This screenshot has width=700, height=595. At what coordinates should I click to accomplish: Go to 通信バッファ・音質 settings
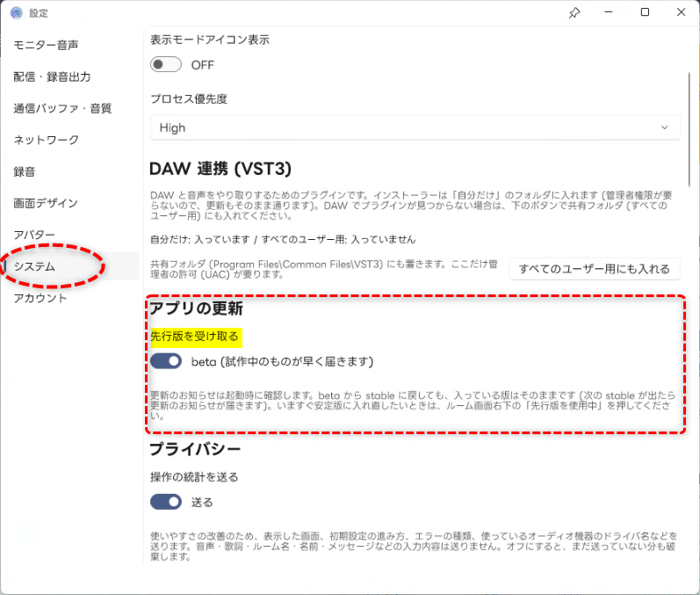62,109
